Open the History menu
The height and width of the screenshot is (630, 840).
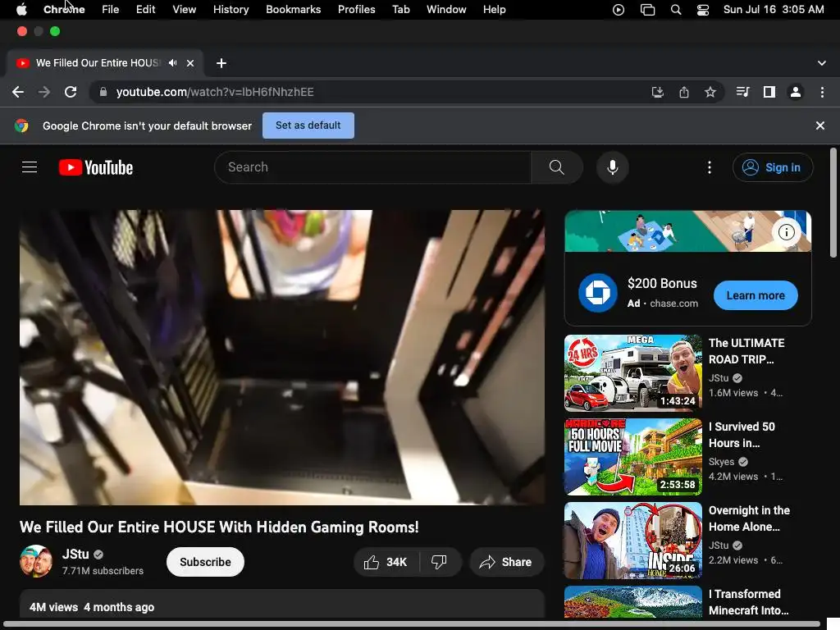pos(231,10)
